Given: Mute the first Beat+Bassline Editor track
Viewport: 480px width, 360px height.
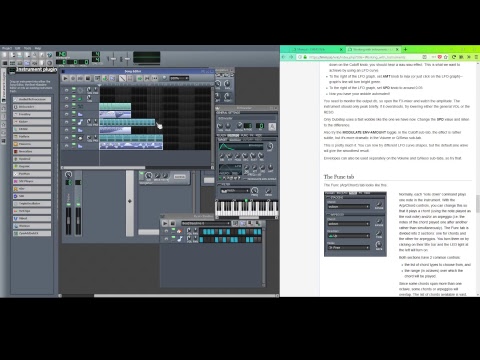Looking at the screenshot, I should coord(173,229).
